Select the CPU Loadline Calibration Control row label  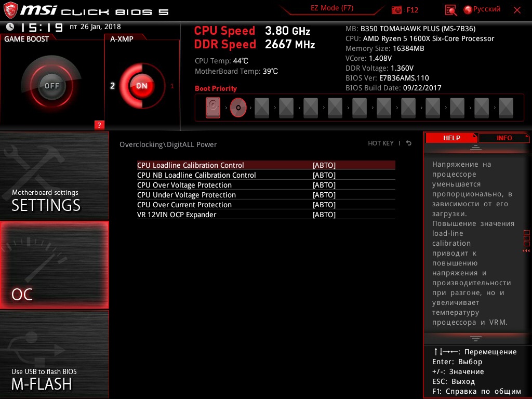click(x=190, y=165)
